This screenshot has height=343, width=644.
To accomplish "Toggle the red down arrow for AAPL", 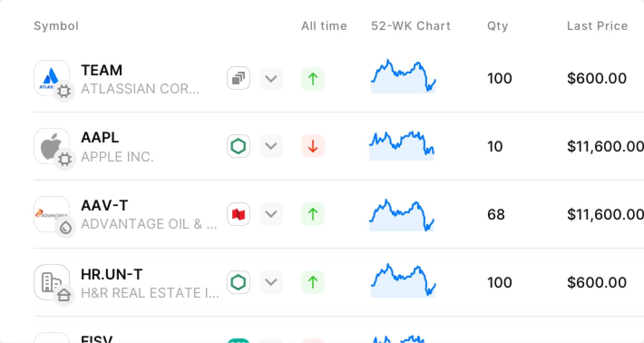I will [312, 146].
